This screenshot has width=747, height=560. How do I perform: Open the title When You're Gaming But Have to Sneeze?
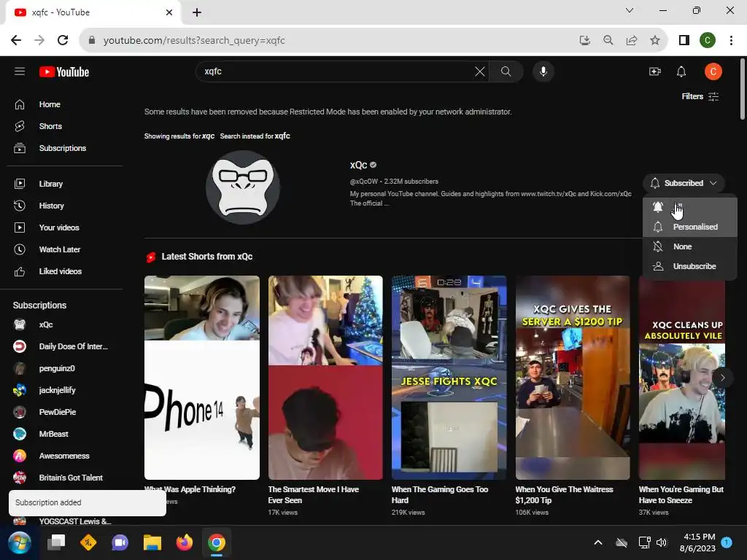(681, 495)
